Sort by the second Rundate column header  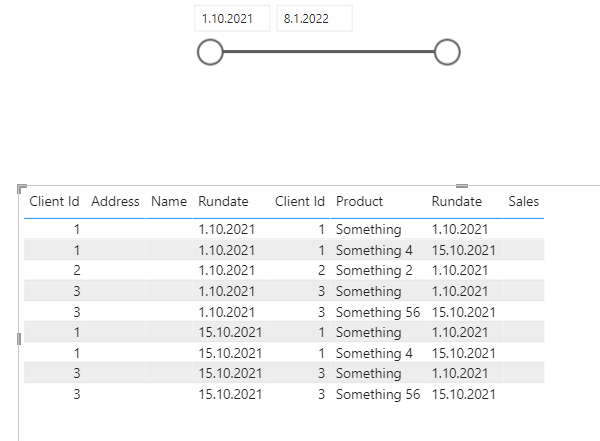pos(457,201)
